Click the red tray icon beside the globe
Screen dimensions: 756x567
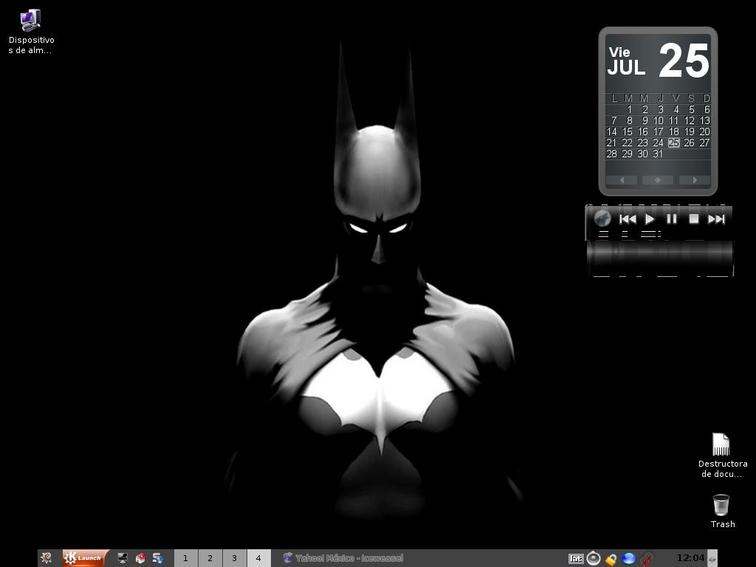click(x=647, y=559)
